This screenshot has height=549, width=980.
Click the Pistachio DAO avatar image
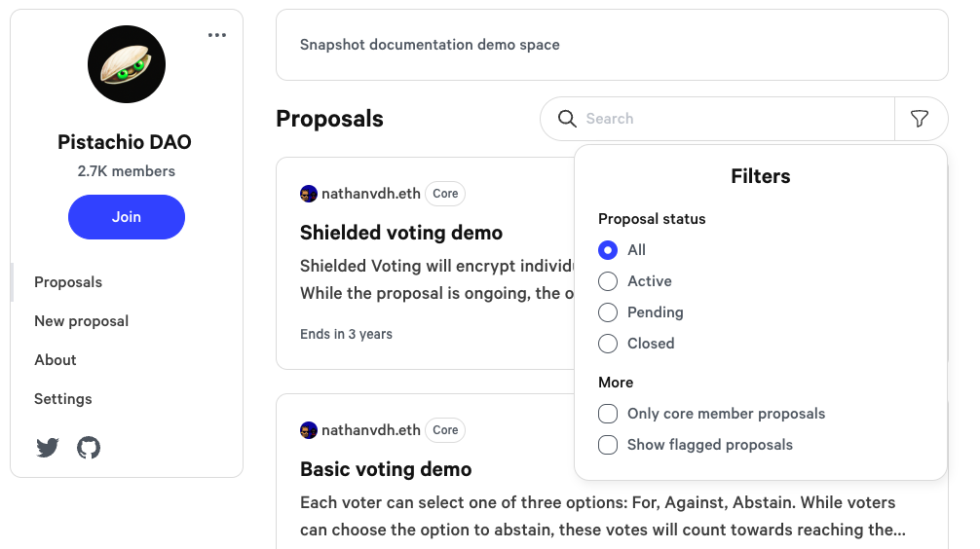coord(127,64)
